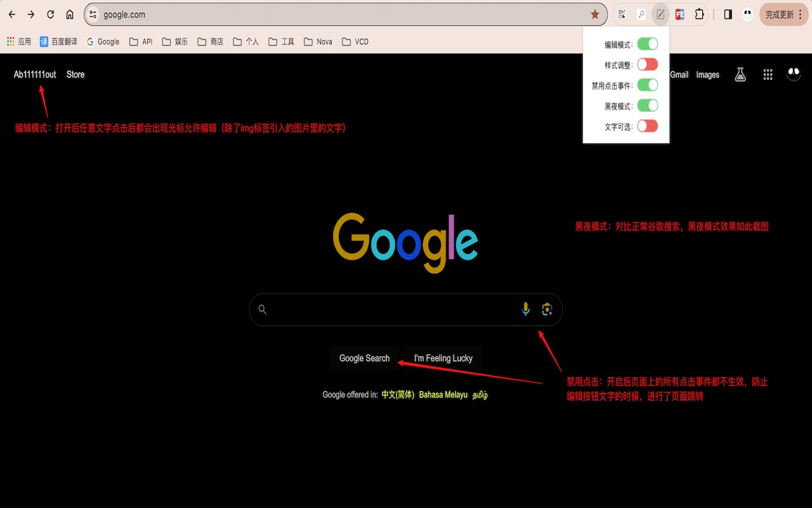View site information icon in address bar
The image size is (812, 508).
click(x=93, y=15)
